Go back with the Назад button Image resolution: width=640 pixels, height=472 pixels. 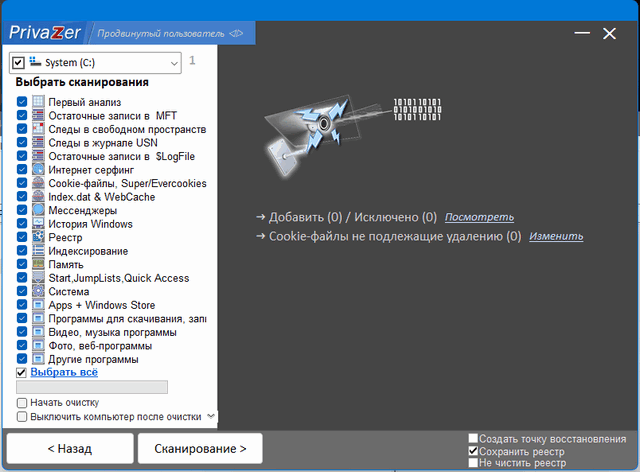[x=70, y=448]
